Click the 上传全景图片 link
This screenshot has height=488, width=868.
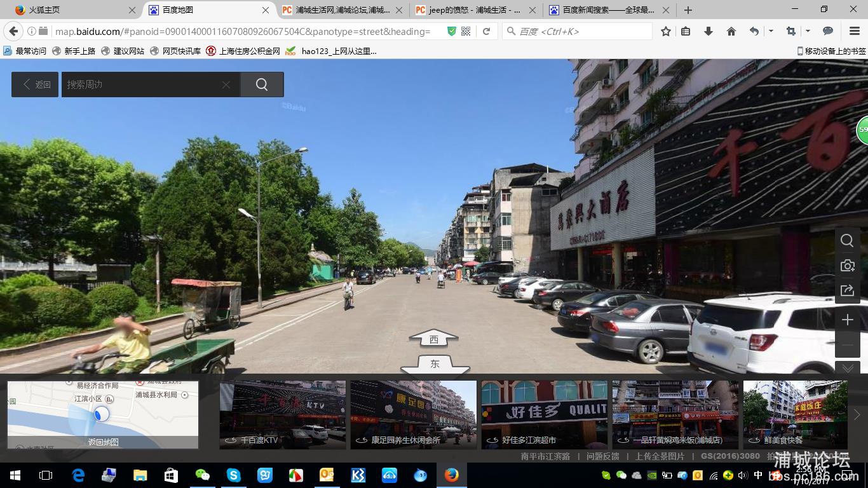[x=660, y=456]
